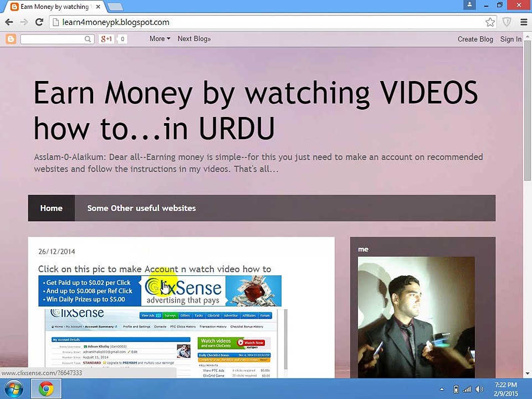Click the shield extension icon
This screenshot has height=399, width=532.
click(x=507, y=22)
